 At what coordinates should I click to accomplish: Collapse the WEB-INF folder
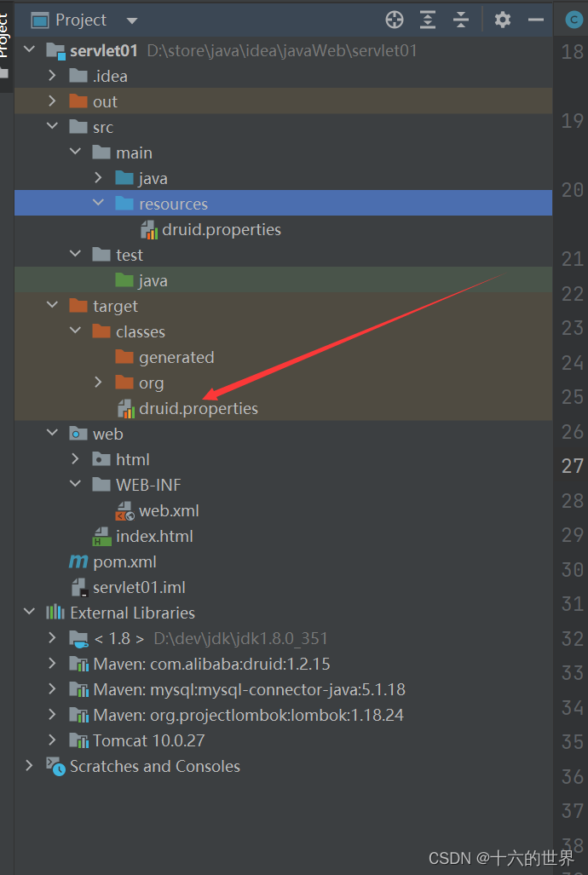pyautogui.click(x=75, y=485)
